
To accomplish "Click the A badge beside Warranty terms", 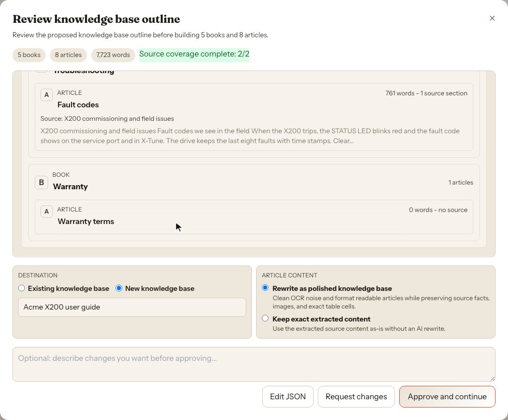I will tap(47, 212).
